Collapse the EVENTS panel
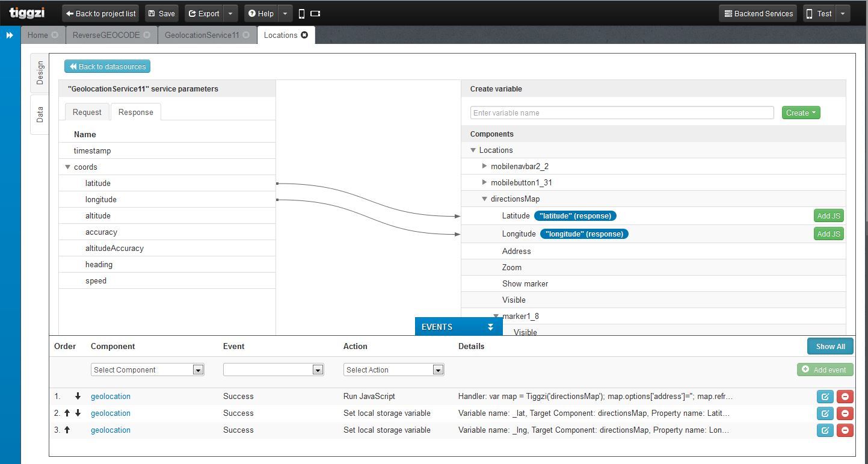Image resolution: width=868 pixels, height=464 pixels. tap(490, 327)
